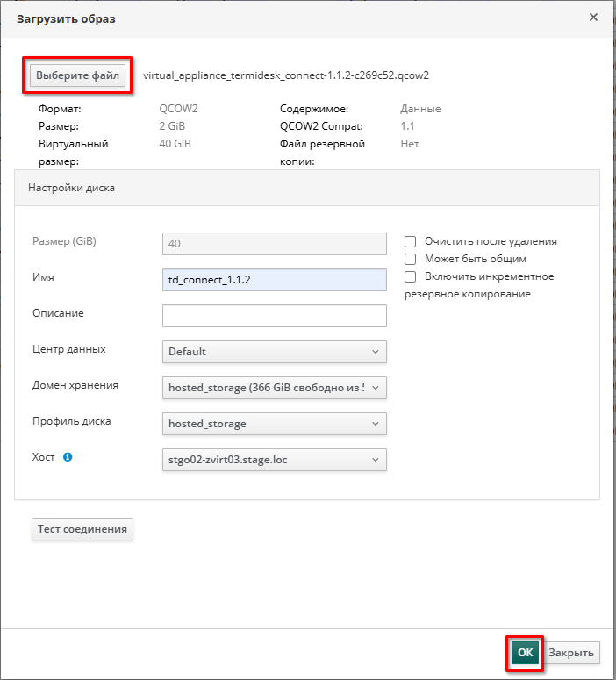Screen dimensions: 616x680
Task: Click the Имя field containing td_connect_1.1.2
Action: [274, 280]
